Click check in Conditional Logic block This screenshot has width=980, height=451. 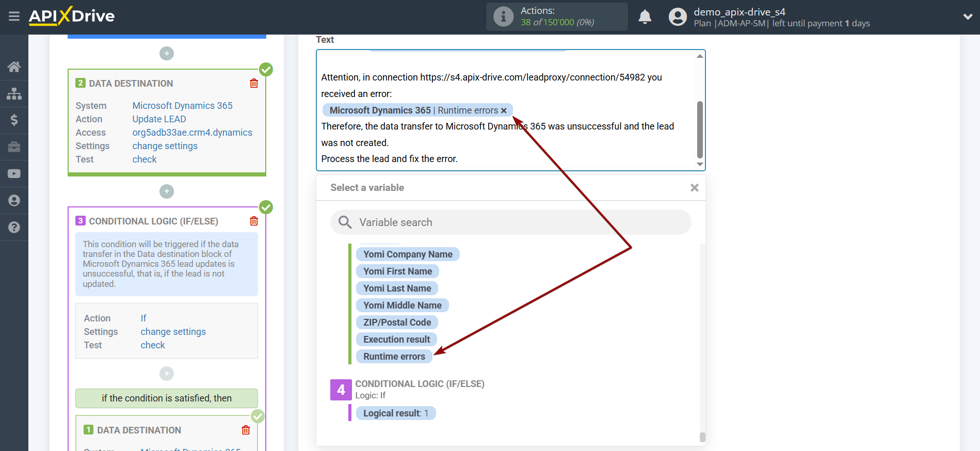point(153,345)
